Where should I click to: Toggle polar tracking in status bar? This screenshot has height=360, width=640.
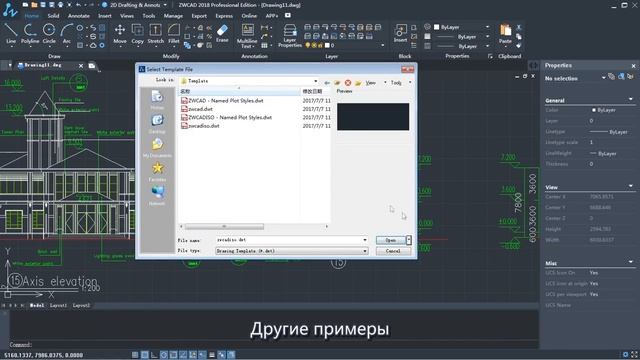pos(164,355)
